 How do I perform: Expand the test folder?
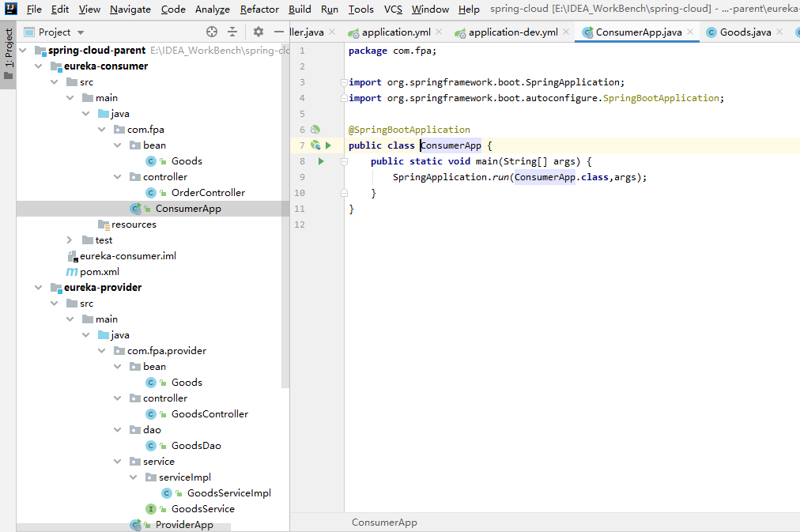coord(70,240)
